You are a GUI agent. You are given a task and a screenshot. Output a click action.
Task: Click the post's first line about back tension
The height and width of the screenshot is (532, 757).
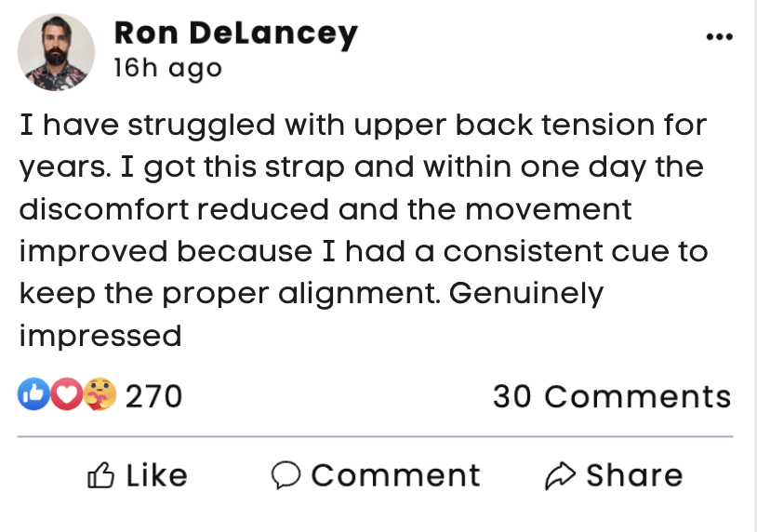364,125
